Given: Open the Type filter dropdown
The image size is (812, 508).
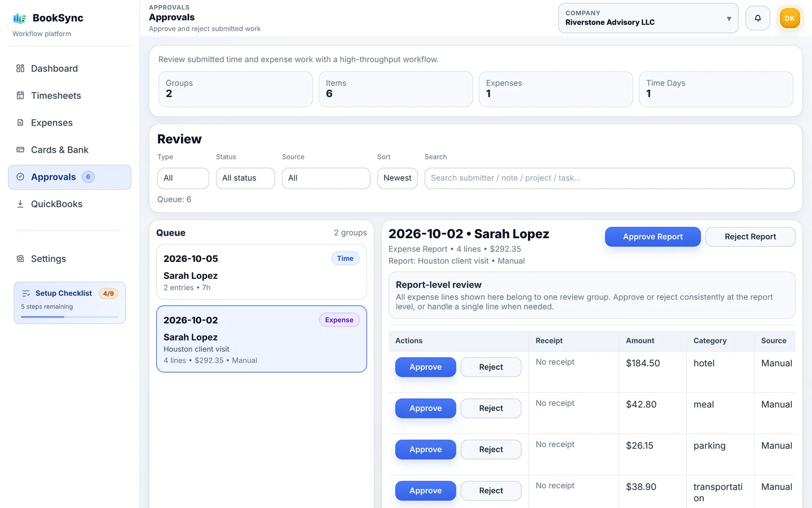Looking at the screenshot, I should click(x=183, y=178).
